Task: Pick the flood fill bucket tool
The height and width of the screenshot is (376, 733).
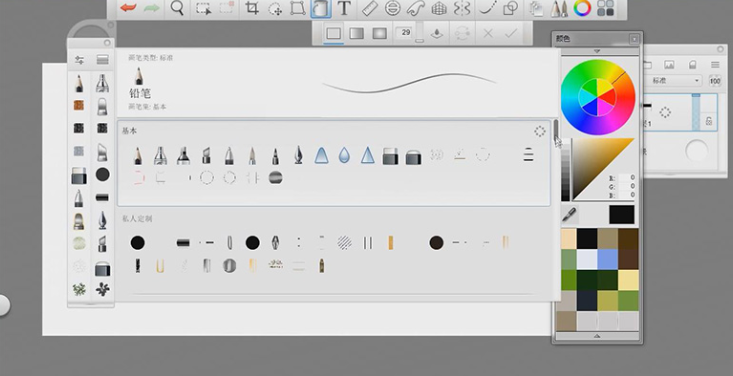Action: [x=321, y=8]
